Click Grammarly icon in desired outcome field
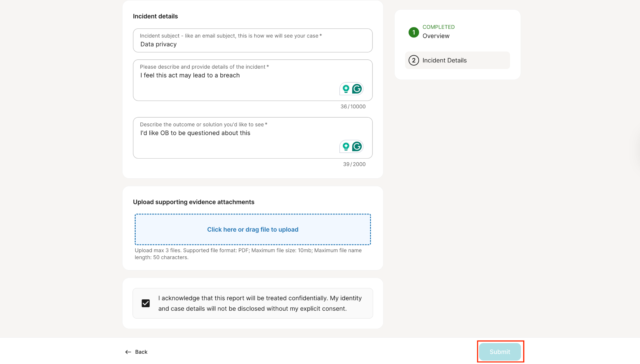Viewport: 640px width, 364px height. (357, 146)
